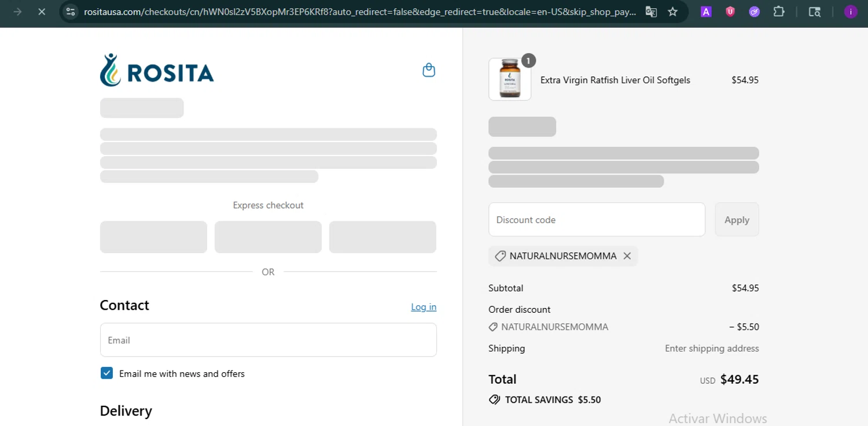868x426 pixels.
Task: Open site information icon in address bar
Action: (x=71, y=12)
